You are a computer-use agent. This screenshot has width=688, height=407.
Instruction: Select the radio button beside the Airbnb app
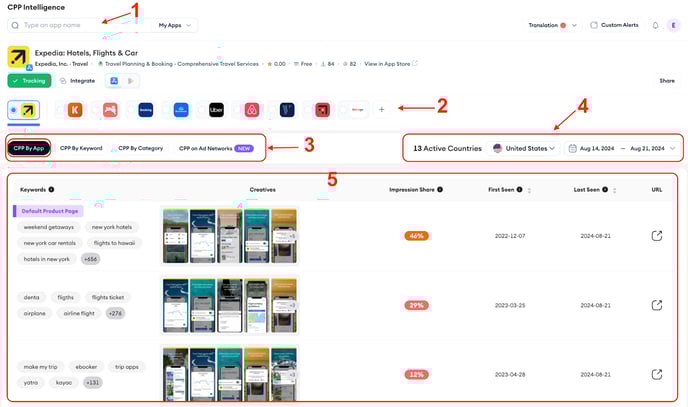tap(237, 110)
